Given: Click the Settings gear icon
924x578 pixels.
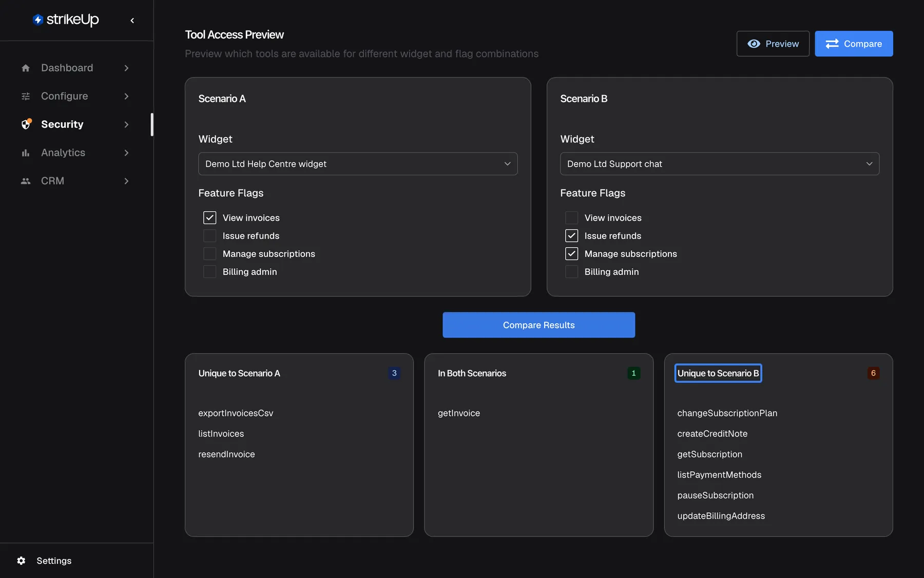Looking at the screenshot, I should pyautogui.click(x=21, y=561).
